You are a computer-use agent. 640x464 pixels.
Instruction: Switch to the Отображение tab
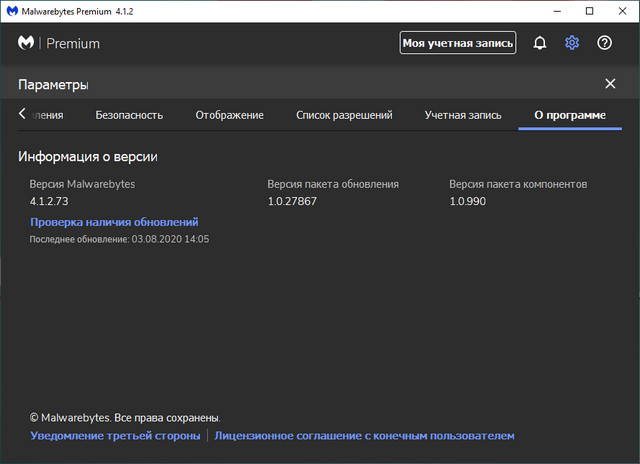(229, 115)
